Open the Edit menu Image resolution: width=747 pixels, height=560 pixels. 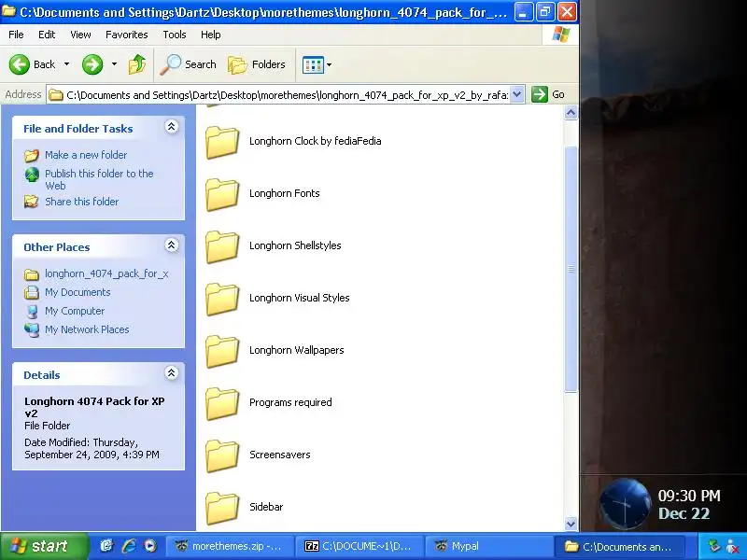pyautogui.click(x=47, y=35)
